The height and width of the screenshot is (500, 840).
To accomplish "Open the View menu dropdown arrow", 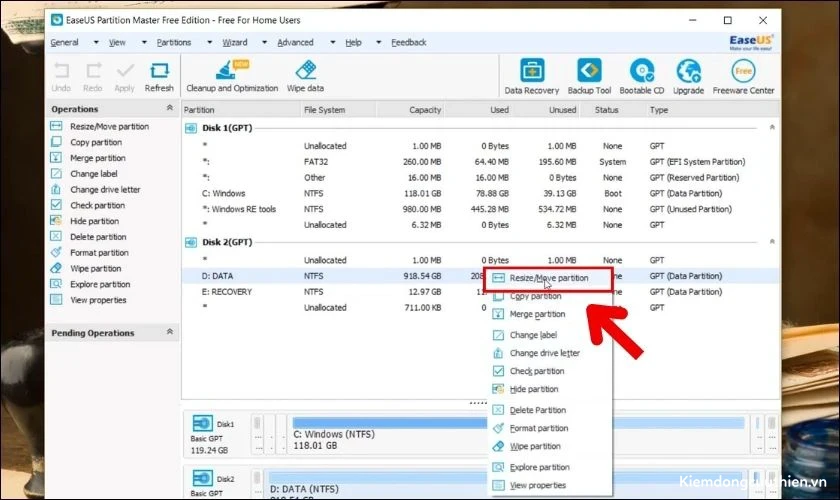I will (x=144, y=42).
